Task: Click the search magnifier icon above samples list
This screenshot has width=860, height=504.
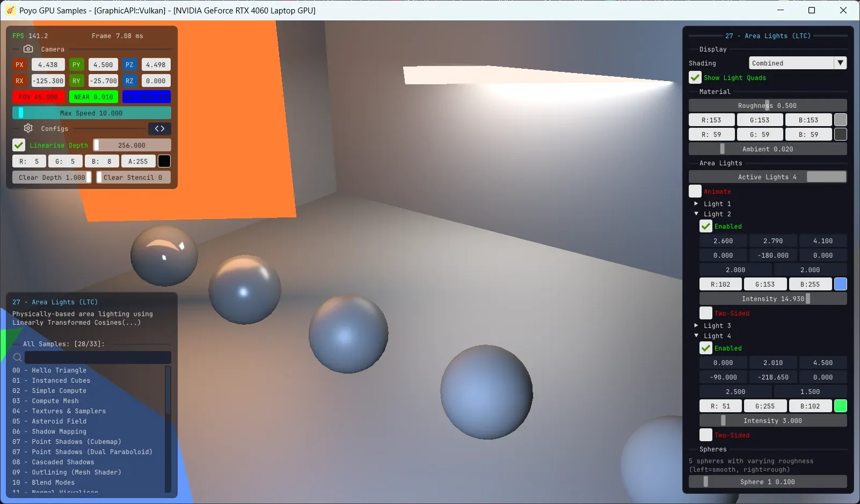Action: pos(18,357)
